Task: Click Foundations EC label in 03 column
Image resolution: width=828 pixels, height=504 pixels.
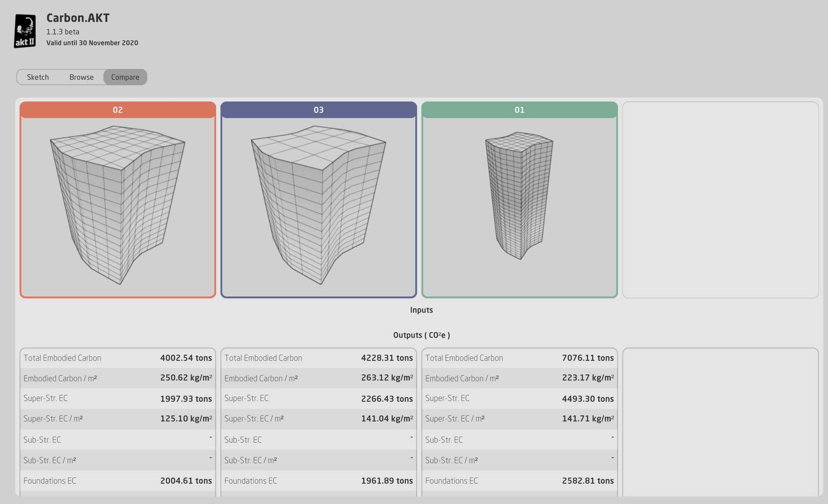Action: (250, 481)
